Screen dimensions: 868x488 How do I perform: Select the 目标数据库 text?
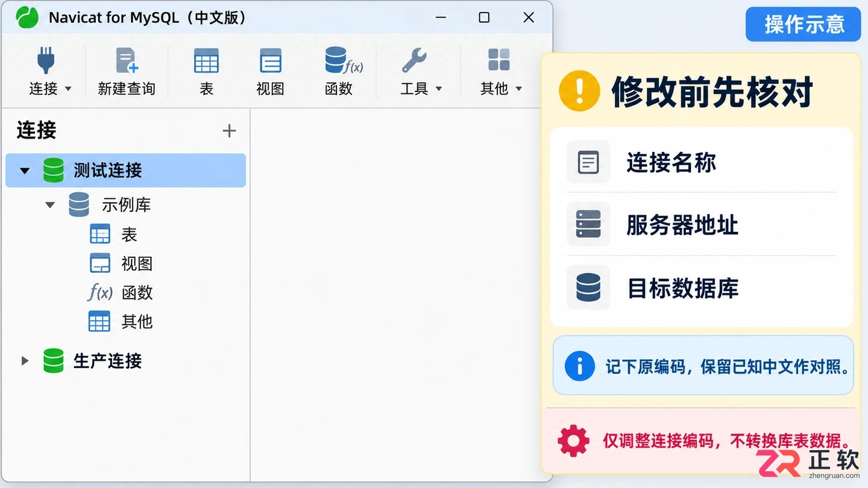tap(682, 288)
